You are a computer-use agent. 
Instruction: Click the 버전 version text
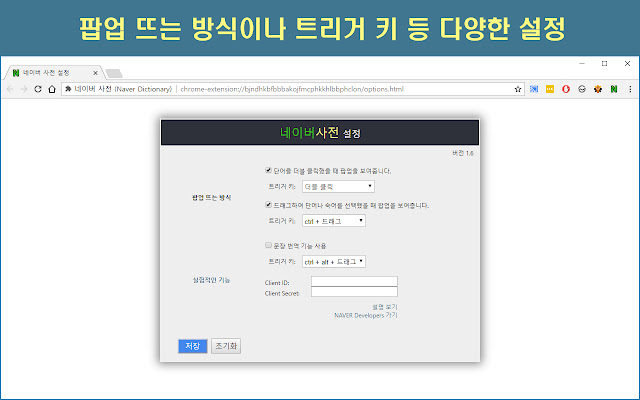coord(463,153)
